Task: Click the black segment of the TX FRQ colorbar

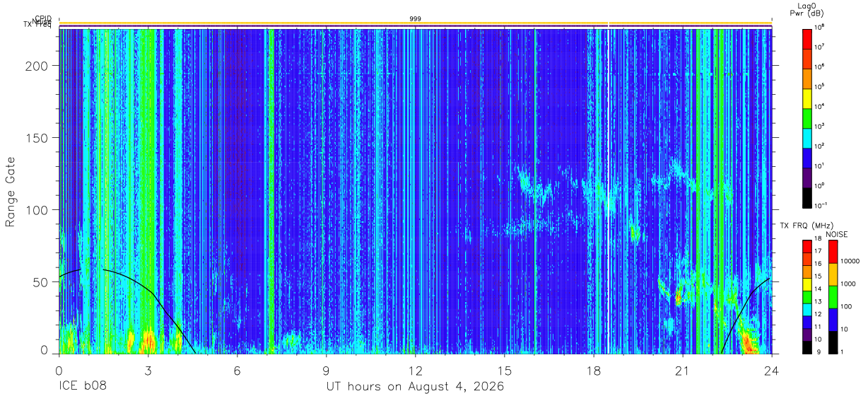Action: (x=807, y=347)
